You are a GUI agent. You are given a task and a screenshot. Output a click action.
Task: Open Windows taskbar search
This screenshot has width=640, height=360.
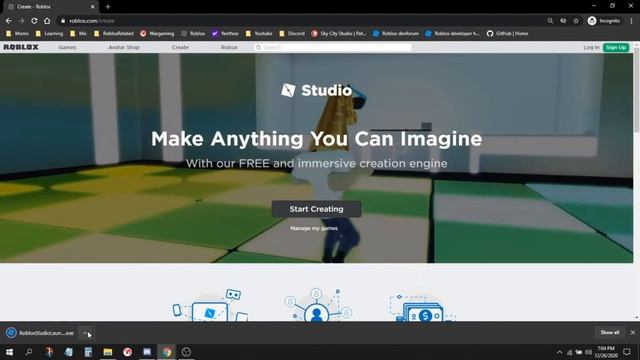pos(29,352)
